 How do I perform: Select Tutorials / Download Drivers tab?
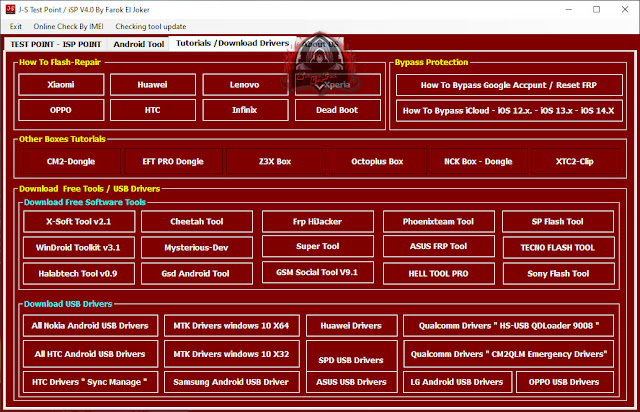tap(232, 43)
